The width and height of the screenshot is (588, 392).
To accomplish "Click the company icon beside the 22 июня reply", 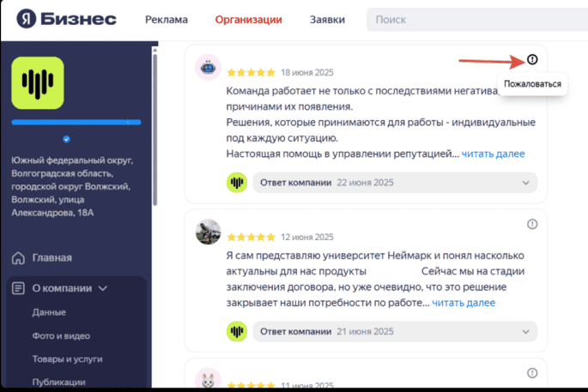I will (x=237, y=183).
